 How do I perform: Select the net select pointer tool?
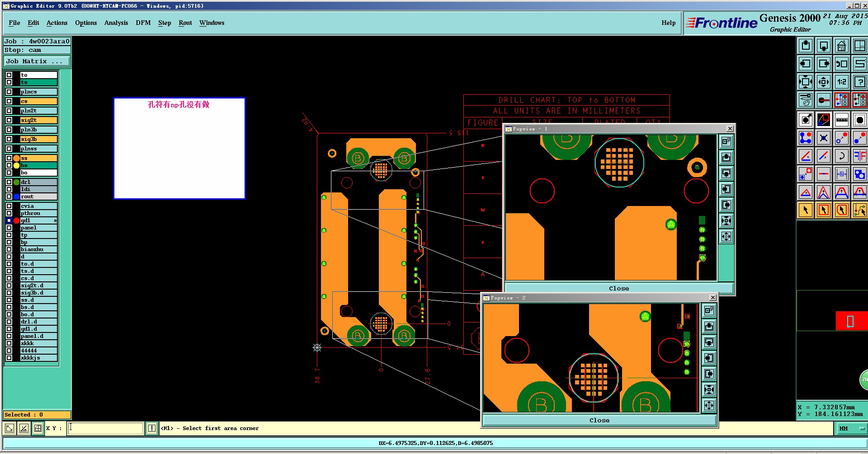point(859,210)
